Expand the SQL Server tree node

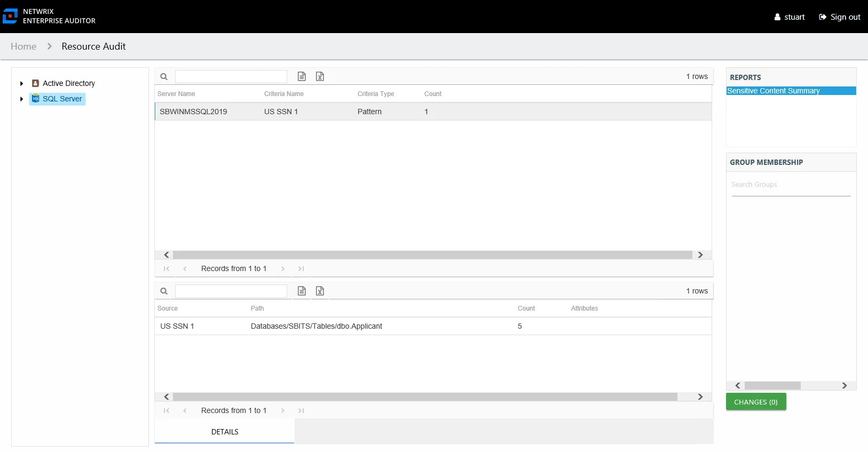pyautogui.click(x=21, y=99)
